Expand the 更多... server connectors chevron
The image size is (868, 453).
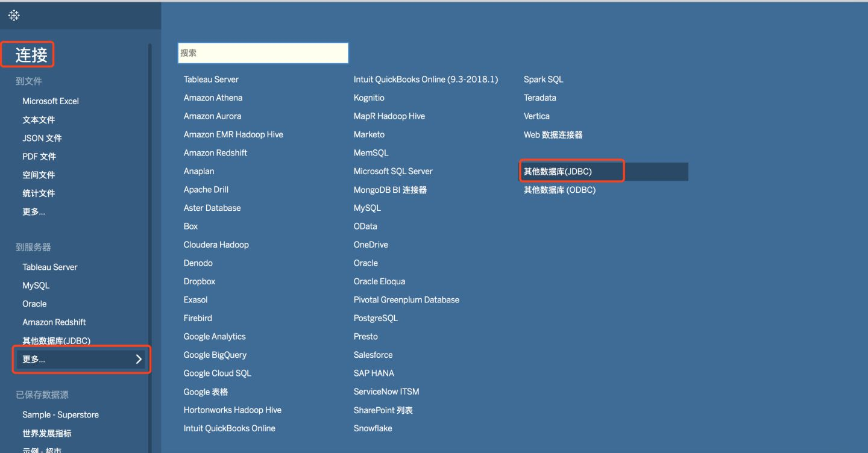pos(139,360)
